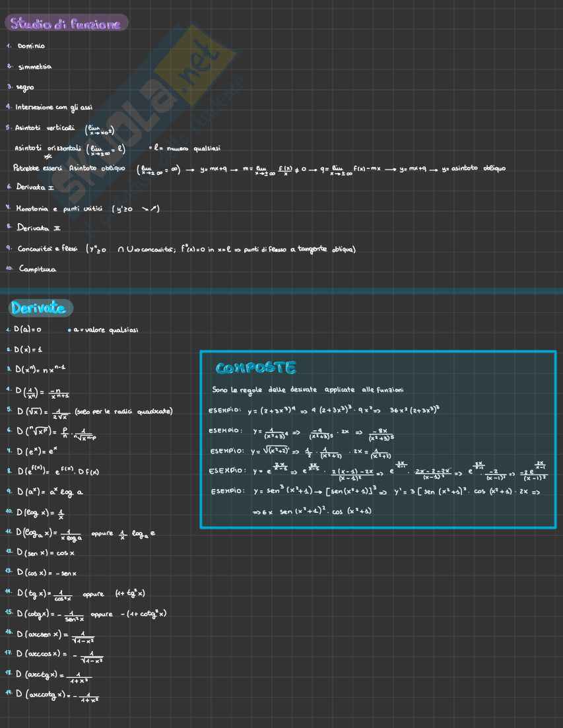Select the D(log x) = 1/x formula

(x=40, y=513)
